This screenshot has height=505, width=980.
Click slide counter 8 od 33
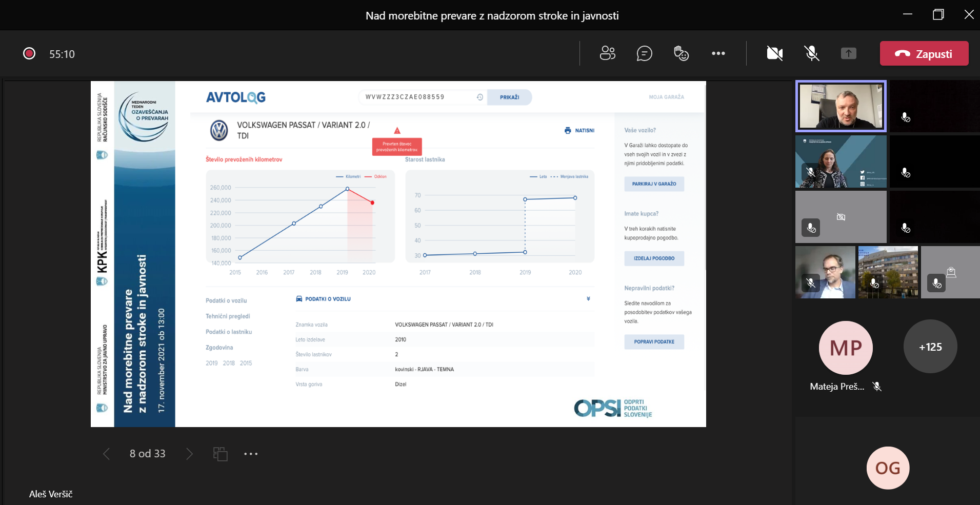pyautogui.click(x=148, y=454)
